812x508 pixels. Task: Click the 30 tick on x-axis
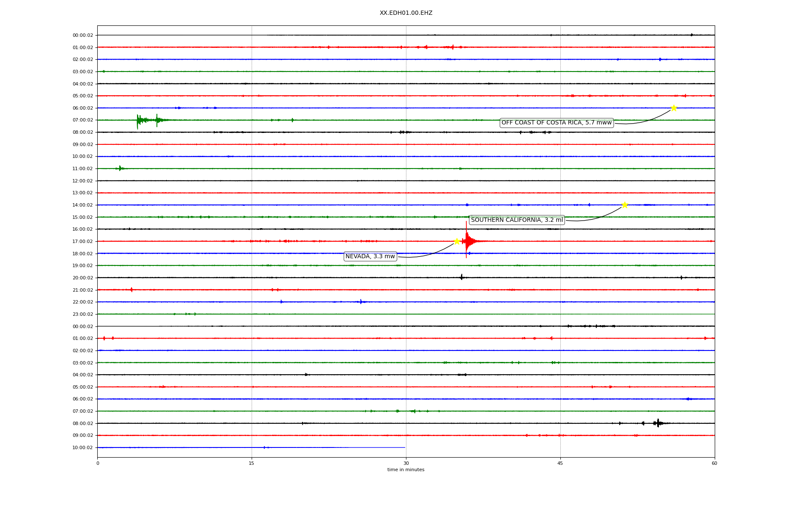(x=406, y=463)
